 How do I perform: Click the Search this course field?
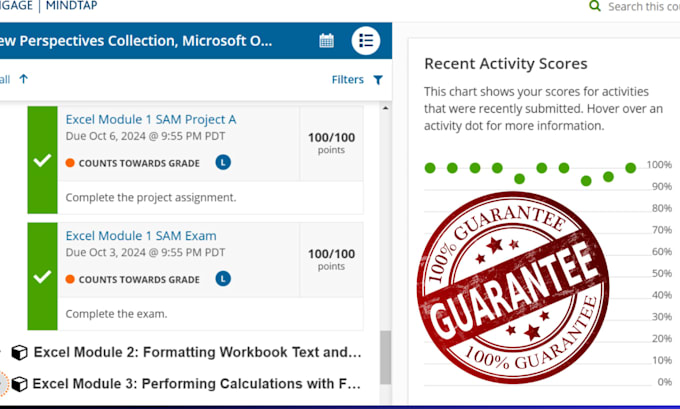click(x=644, y=7)
